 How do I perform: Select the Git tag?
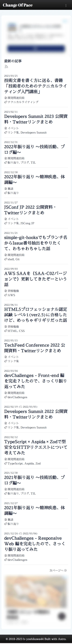[x=17, y=259]
